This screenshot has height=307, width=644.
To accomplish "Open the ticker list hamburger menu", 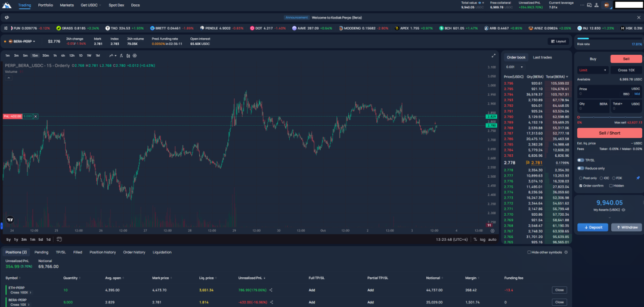I will click(x=6, y=29).
